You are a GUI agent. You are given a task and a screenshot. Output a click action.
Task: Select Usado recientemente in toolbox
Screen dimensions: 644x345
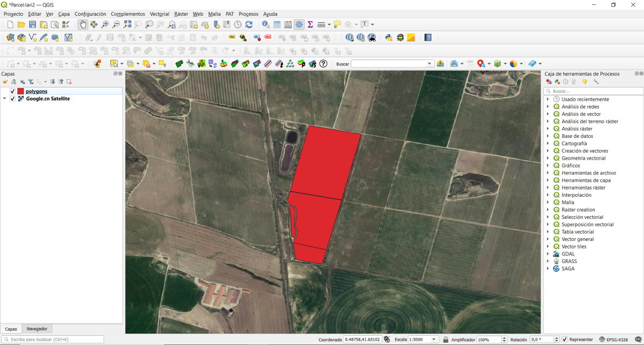coord(585,99)
